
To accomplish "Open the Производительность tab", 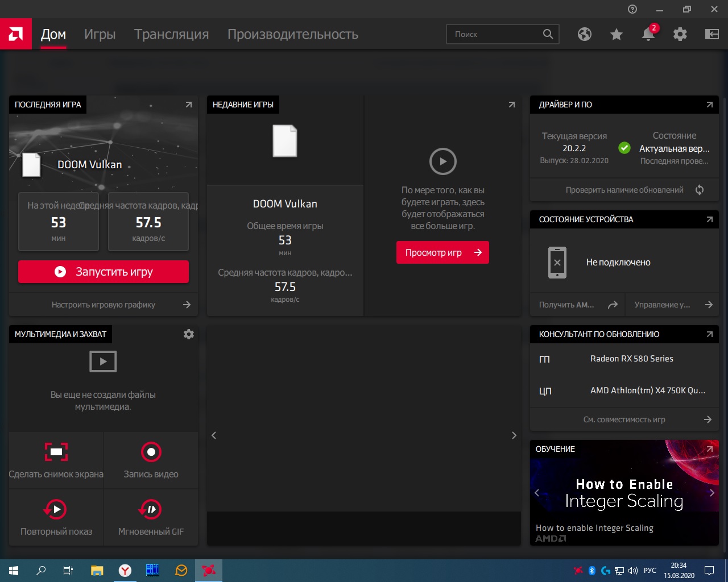I will pyautogui.click(x=292, y=35).
